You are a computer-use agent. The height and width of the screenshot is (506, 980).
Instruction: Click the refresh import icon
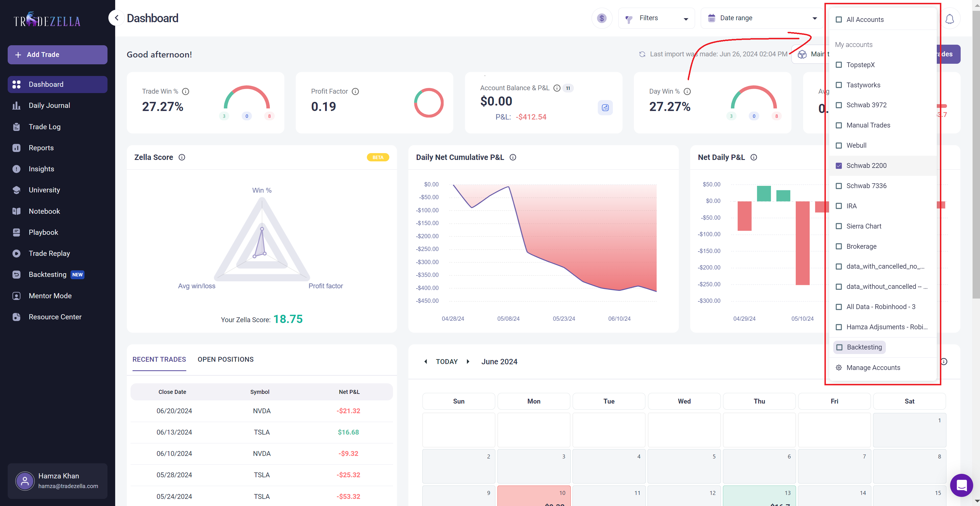(x=642, y=54)
